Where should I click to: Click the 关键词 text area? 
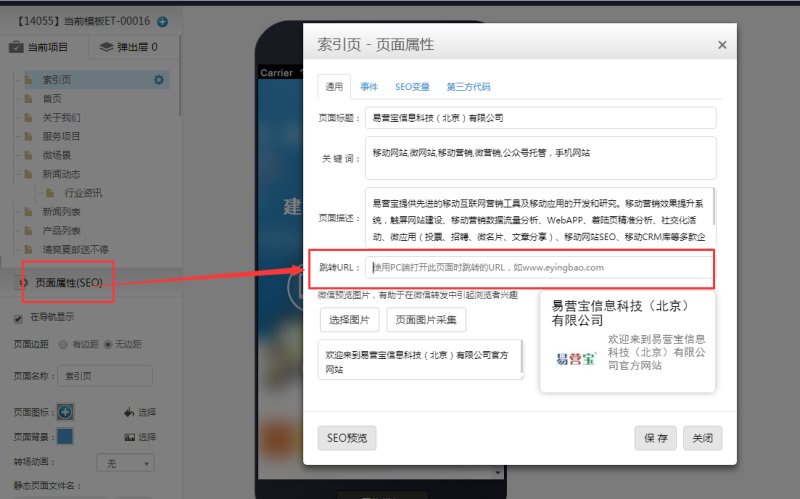coord(541,158)
